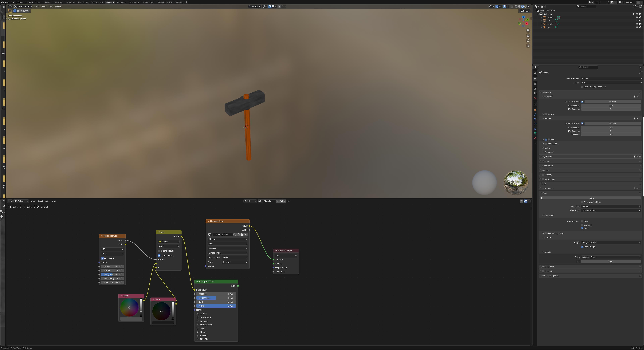Open the Color Space dropdown in image node

(234, 258)
